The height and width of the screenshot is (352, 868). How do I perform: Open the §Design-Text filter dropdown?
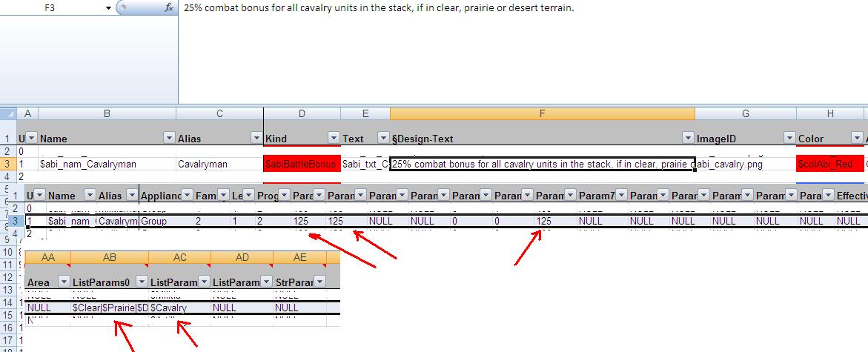tap(686, 138)
